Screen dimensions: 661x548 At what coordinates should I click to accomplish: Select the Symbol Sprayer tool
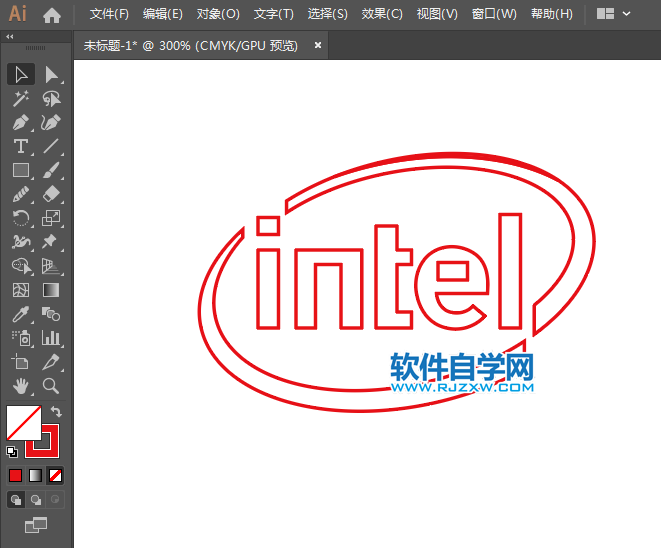pyautogui.click(x=21, y=338)
